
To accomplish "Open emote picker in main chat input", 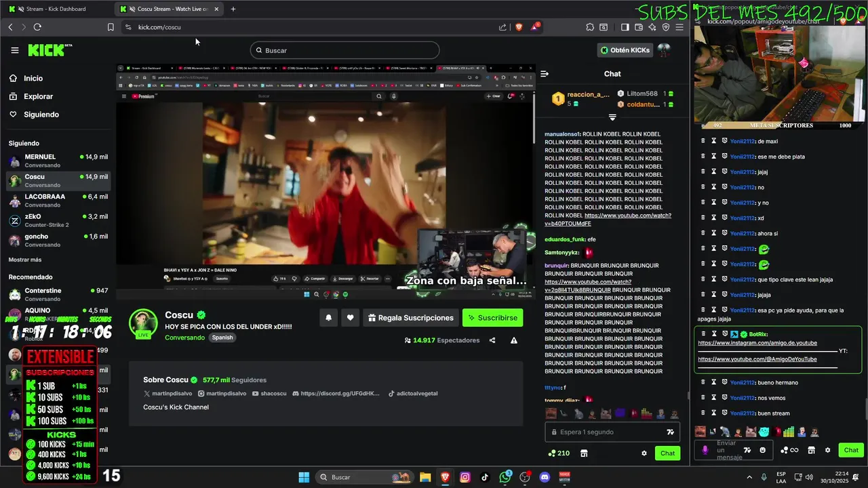I will tap(670, 432).
